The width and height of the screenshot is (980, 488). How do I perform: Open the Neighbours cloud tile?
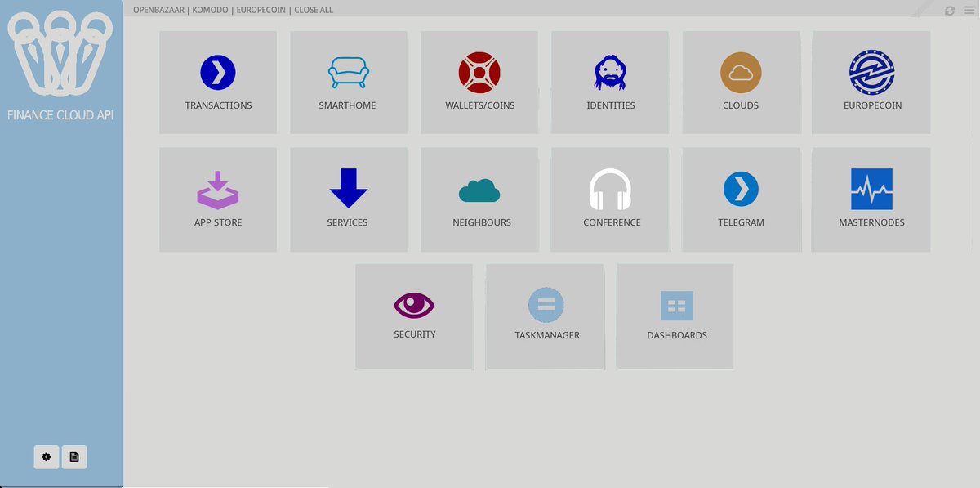[x=479, y=199]
